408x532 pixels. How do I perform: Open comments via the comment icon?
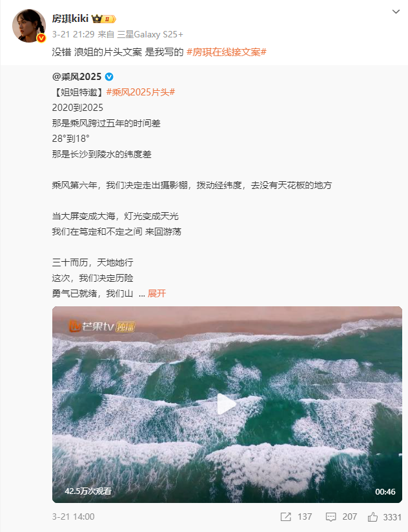pyautogui.click(x=331, y=517)
